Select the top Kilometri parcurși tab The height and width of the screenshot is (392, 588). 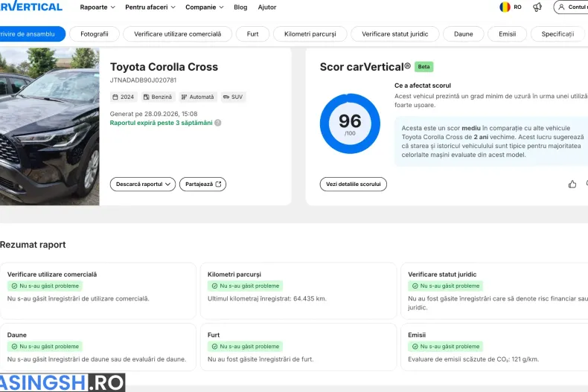(310, 34)
